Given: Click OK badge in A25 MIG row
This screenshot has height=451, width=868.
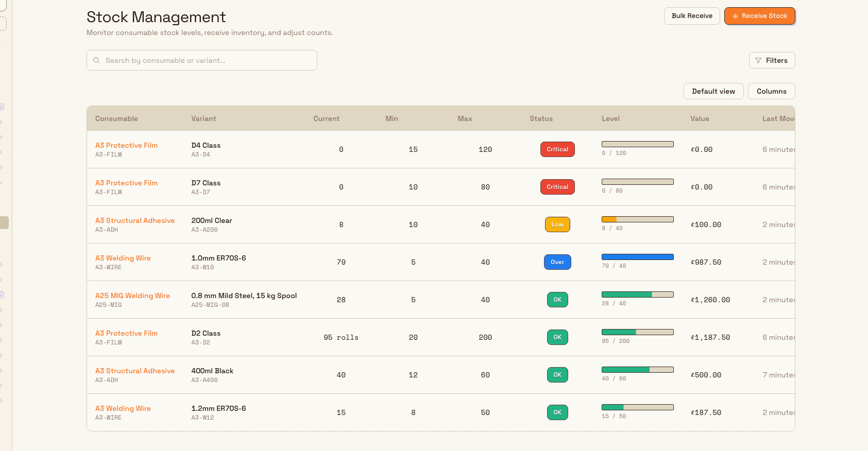Looking at the screenshot, I should pos(557,300).
